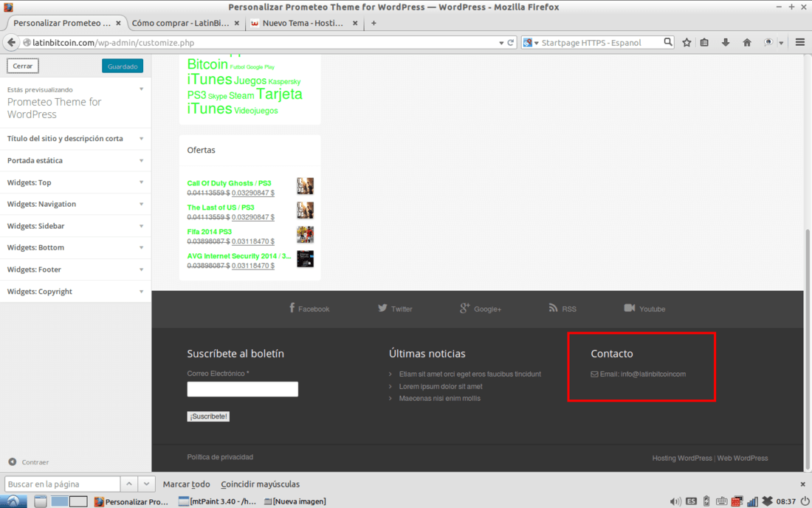The image size is (812, 508).
Task: Expand the Widgets: Navigation section
Action: pyautogui.click(x=75, y=204)
